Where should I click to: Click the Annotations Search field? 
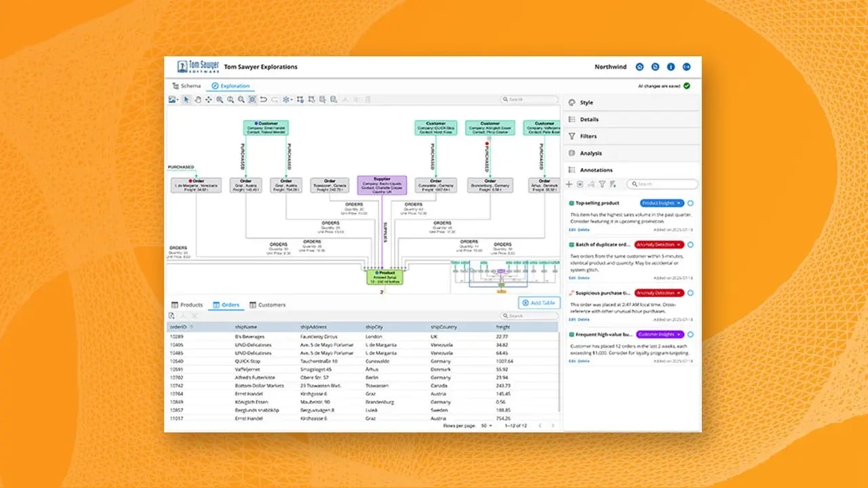[662, 184]
